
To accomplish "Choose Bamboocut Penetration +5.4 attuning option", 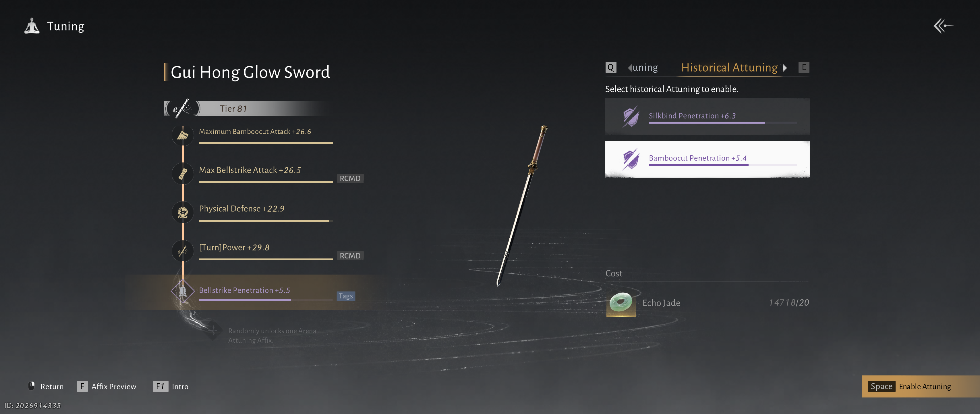I will pyautogui.click(x=707, y=159).
